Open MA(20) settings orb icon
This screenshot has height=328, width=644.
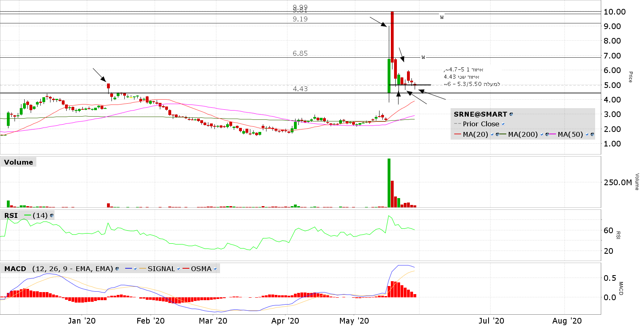click(497, 134)
